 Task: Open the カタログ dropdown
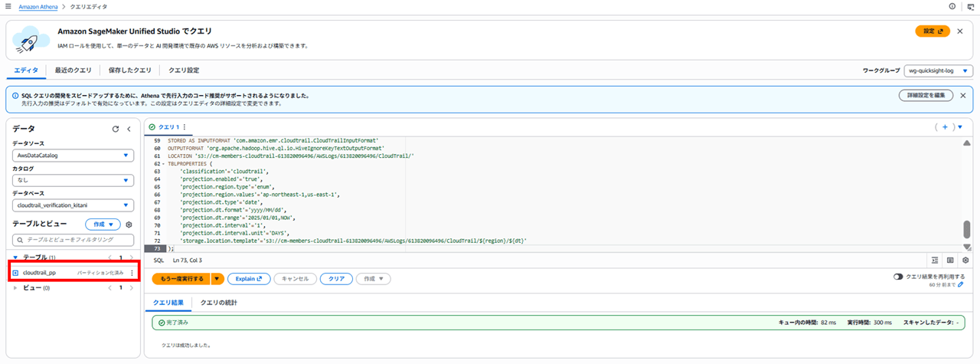[73, 180]
